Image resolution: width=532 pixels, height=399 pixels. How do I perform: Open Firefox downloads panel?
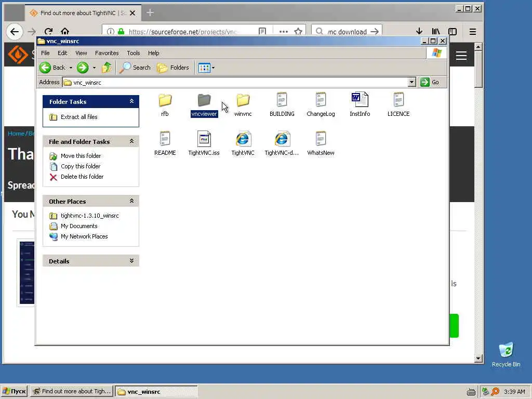coord(419,32)
